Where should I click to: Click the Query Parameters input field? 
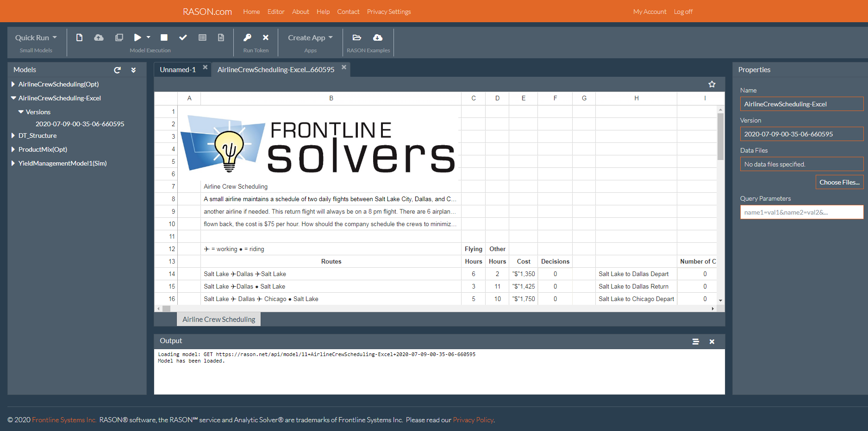[802, 212]
